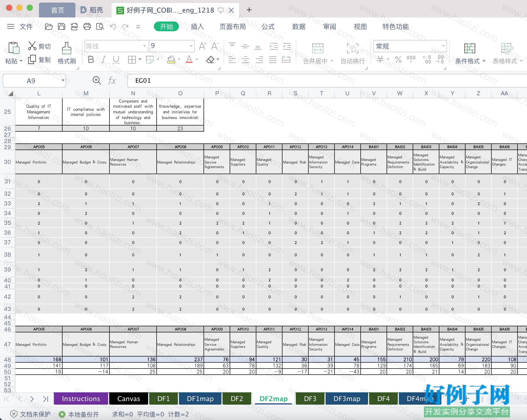Image resolution: width=527 pixels, height=420 pixels.
Task: Click the Table Style icon
Action: [507, 48]
